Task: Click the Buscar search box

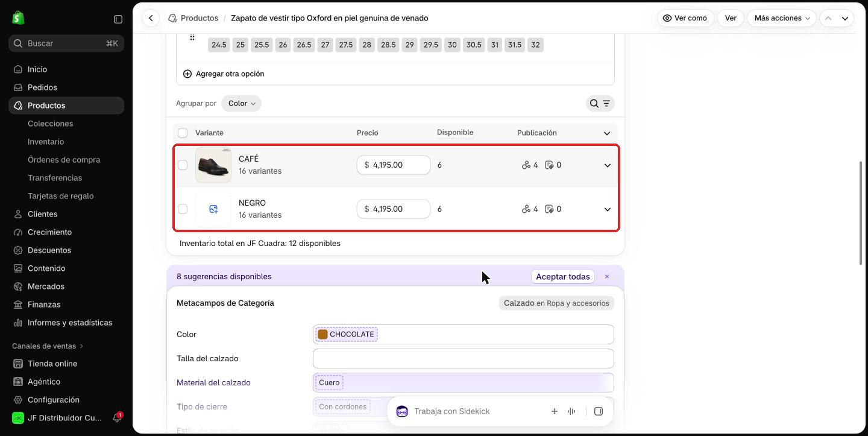Action: coord(66,43)
